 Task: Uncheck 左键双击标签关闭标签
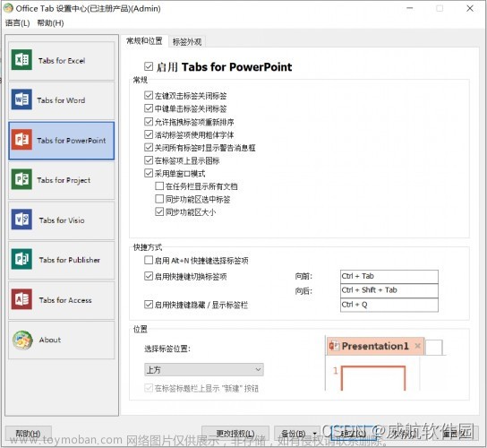point(149,95)
